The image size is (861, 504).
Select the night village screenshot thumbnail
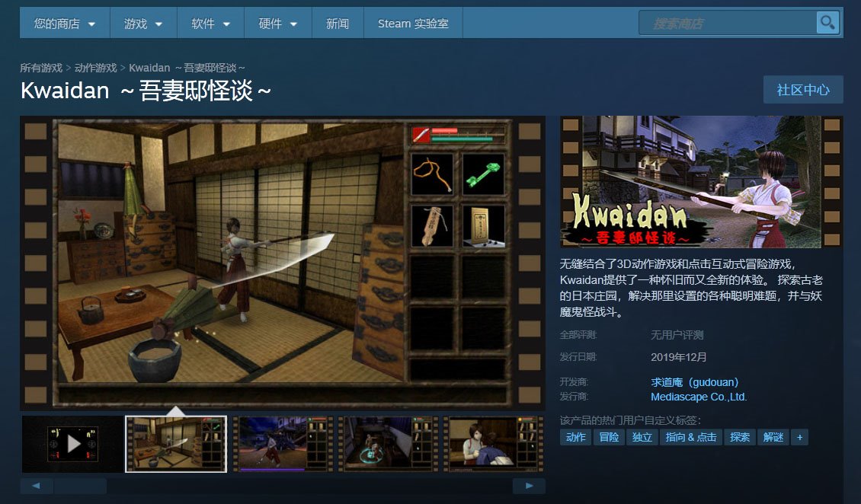283,444
